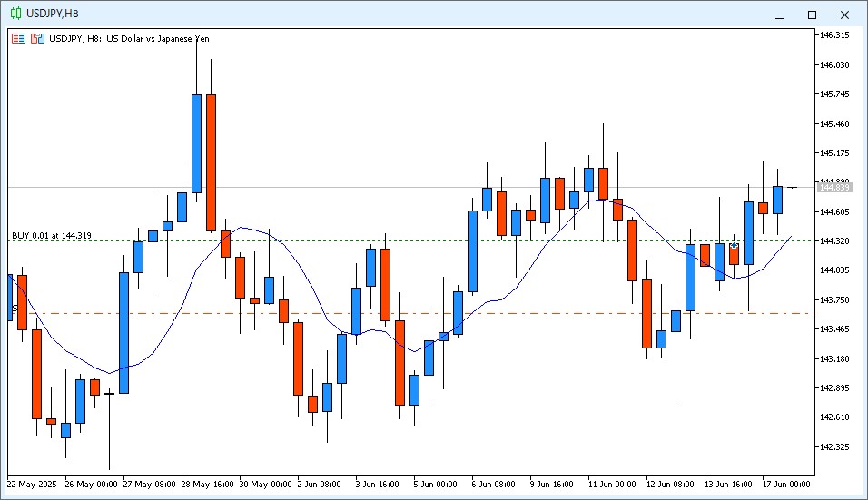
Task: Click the 9 Jun 16:00 time axis label
Action: 552,485
